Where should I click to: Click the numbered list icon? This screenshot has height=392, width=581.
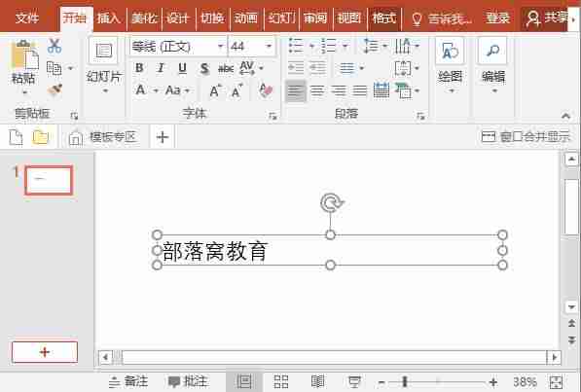(x=329, y=46)
